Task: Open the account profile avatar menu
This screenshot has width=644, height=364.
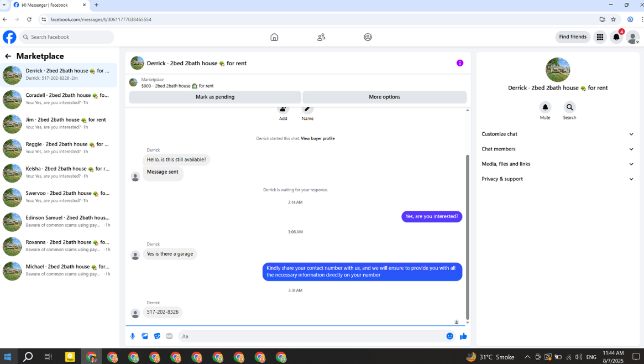Action: tap(632, 37)
